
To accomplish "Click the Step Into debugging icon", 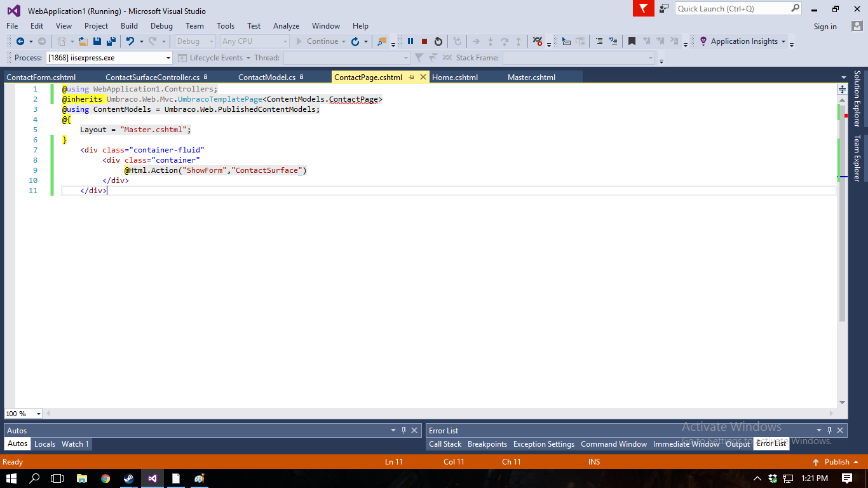I will (491, 41).
